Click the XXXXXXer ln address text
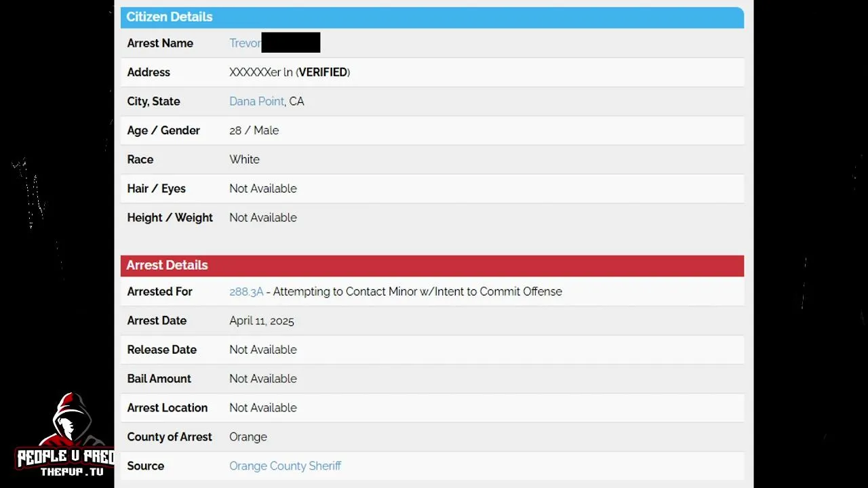The width and height of the screenshot is (868, 488). click(261, 73)
